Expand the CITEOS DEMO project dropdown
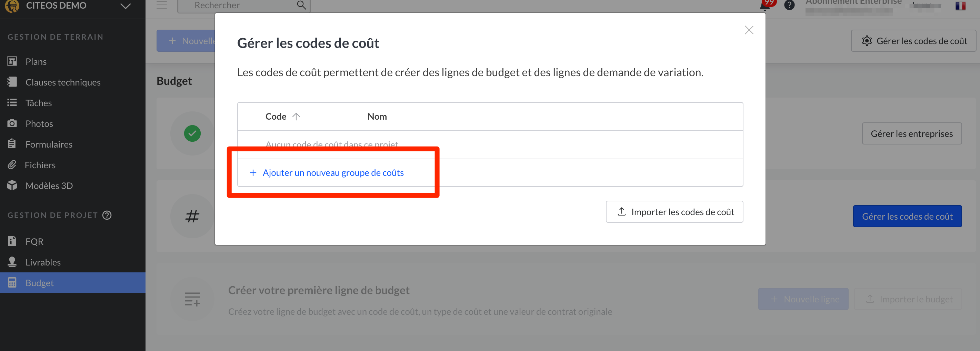 (x=125, y=6)
